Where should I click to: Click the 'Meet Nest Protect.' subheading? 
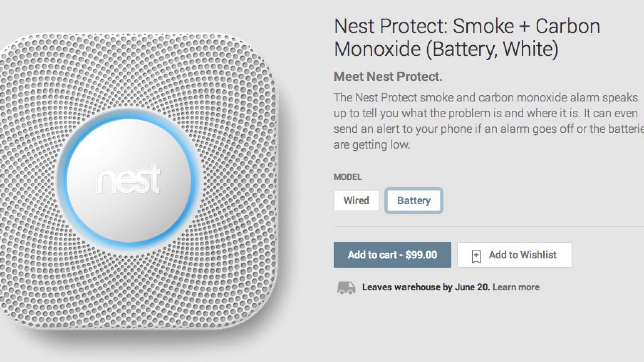coord(387,77)
